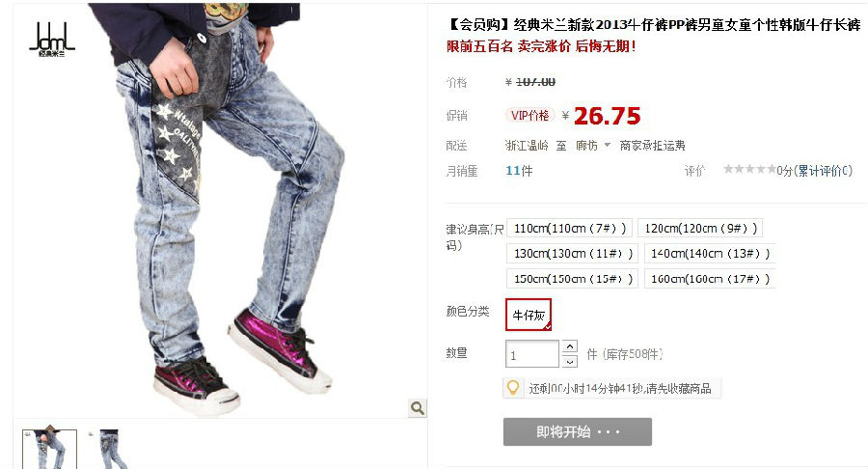Increase quantity with the up arrow
Viewport: 868px width, 469px height.
pyautogui.click(x=570, y=346)
